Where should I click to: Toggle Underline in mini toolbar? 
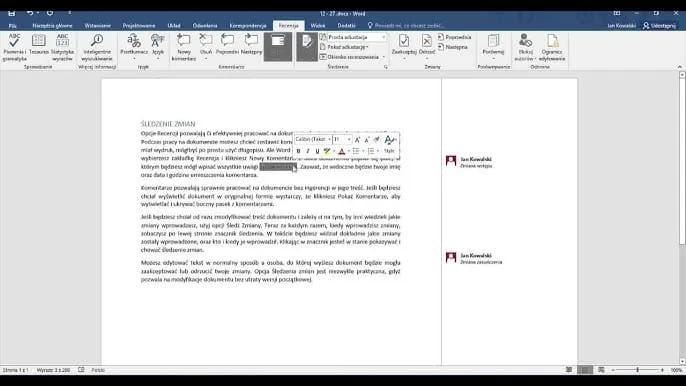[x=317, y=151]
